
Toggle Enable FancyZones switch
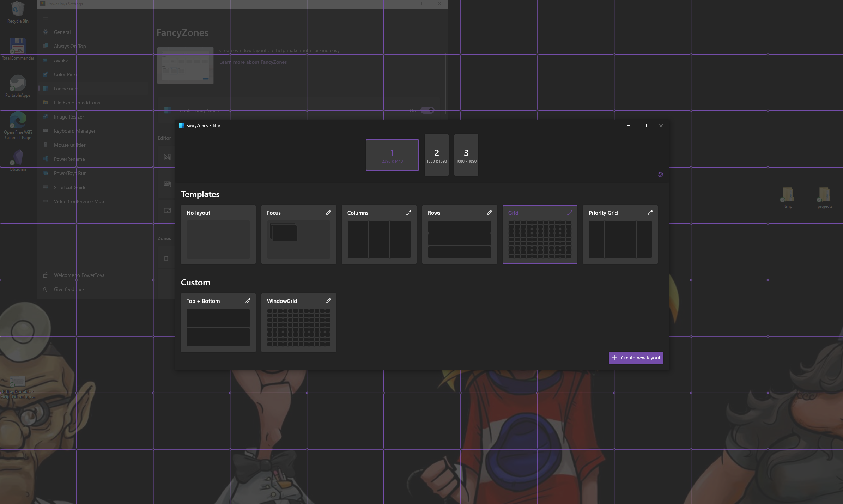tap(427, 110)
